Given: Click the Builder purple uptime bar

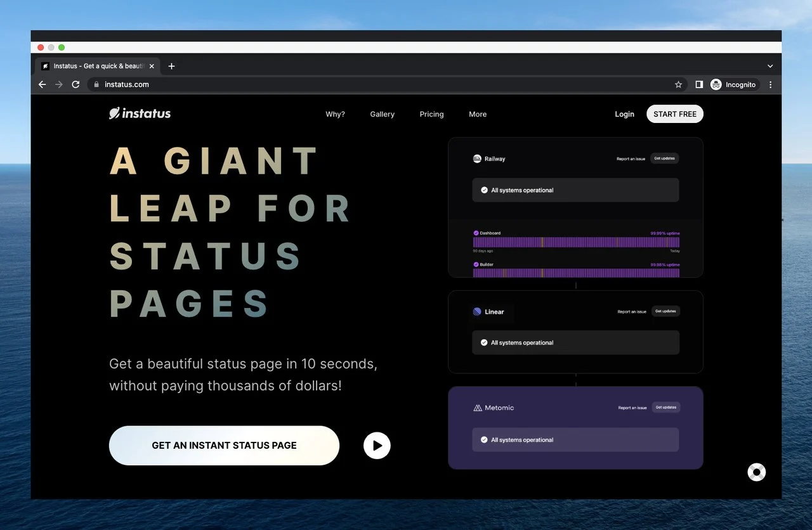Looking at the screenshot, I should pyautogui.click(x=576, y=273).
